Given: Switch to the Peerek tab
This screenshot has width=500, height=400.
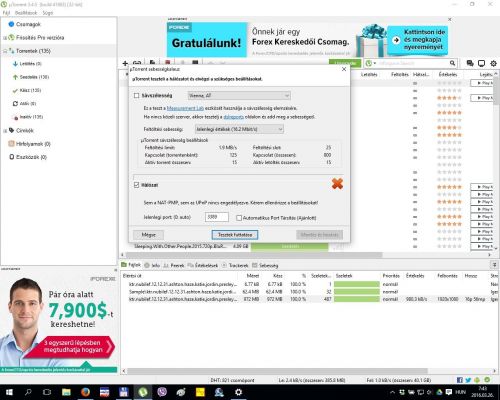Looking at the screenshot, I should click(174, 265).
